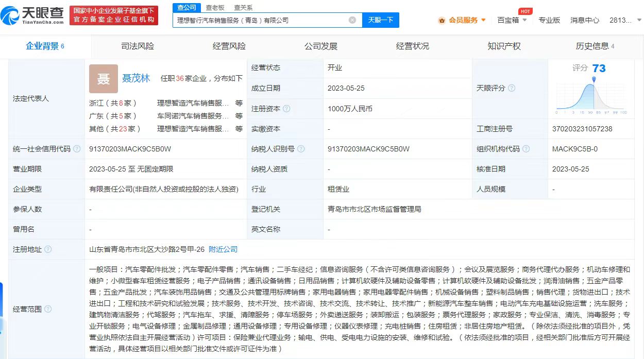Click the help icon next to 纳税人识别号
This screenshot has width=644, height=359.
point(301,149)
